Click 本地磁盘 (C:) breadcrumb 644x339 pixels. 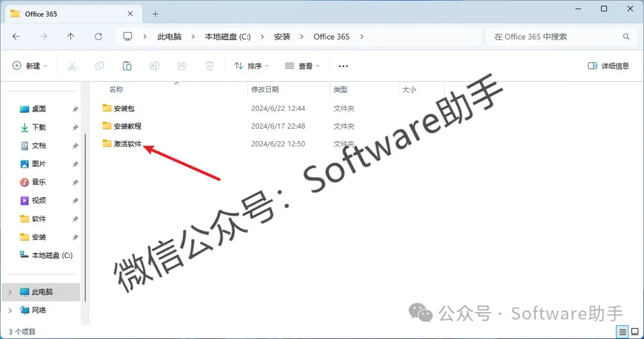click(x=228, y=36)
